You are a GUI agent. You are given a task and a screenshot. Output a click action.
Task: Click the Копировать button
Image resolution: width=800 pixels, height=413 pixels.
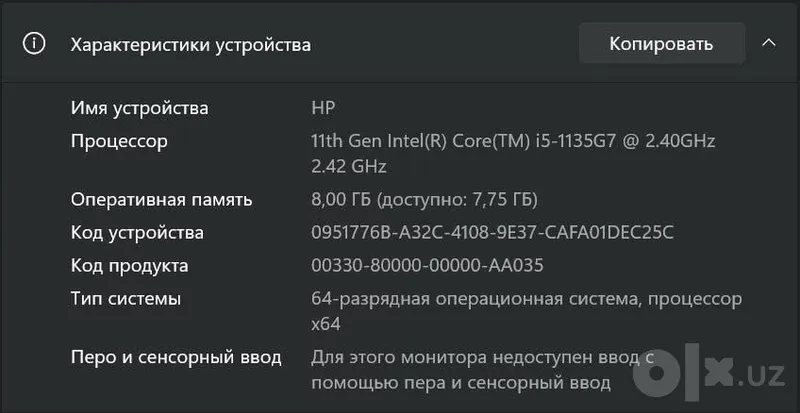click(661, 44)
